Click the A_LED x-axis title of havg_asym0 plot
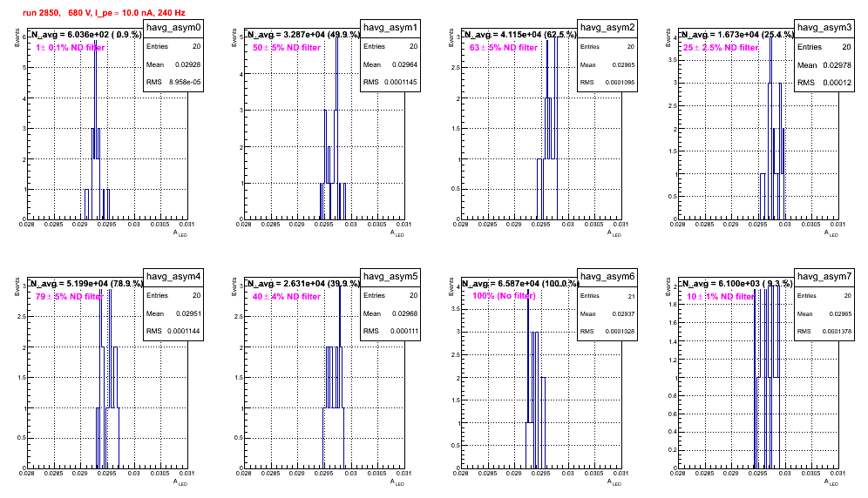Screen dimensions: 868x498 pyautogui.click(x=180, y=233)
